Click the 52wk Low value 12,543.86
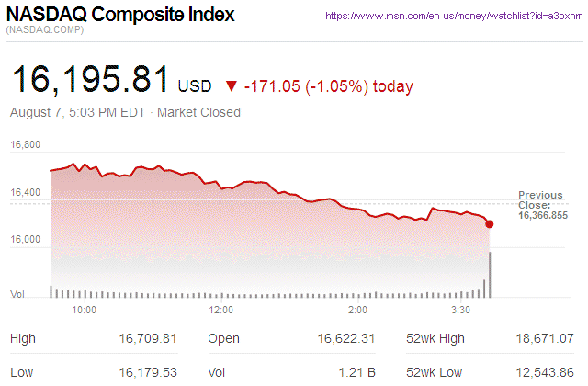588x386 pixels. (x=545, y=372)
